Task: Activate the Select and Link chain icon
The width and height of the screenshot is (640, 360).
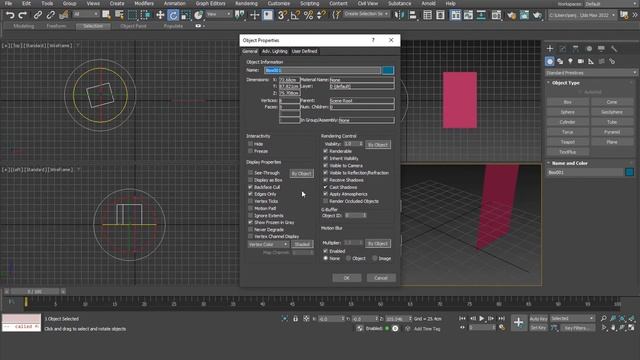Action: tap(38, 15)
